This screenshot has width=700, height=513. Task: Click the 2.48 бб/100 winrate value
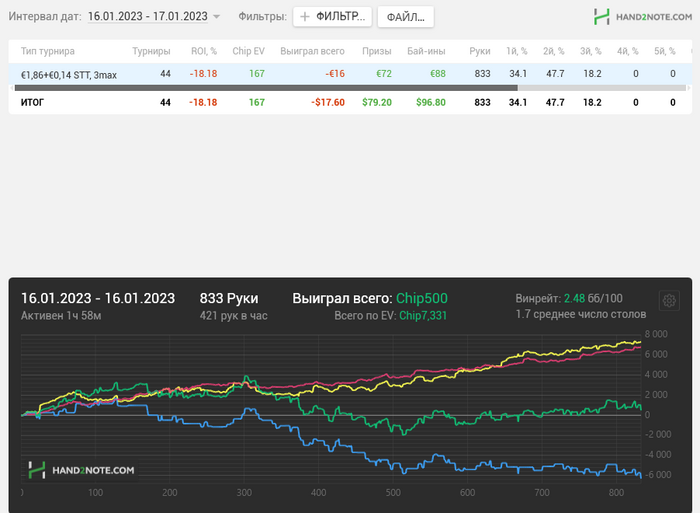tap(593, 298)
